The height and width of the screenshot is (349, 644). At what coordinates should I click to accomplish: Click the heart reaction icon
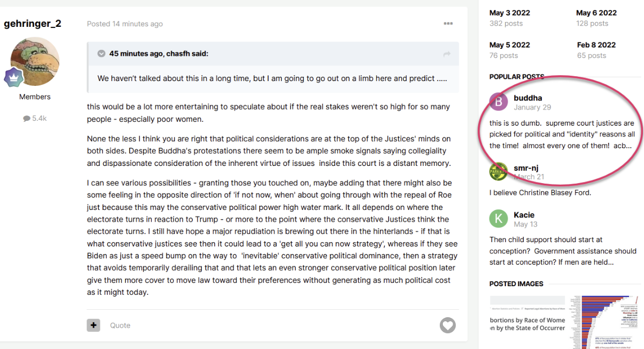click(x=448, y=325)
